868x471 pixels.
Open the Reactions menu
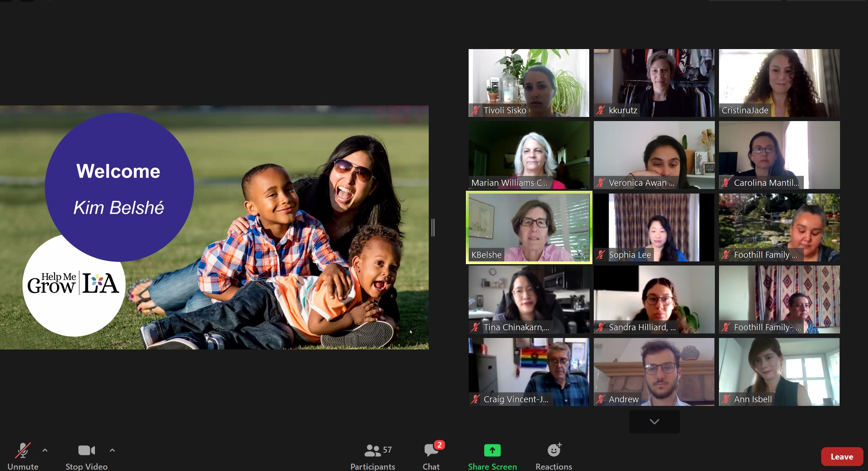553,456
